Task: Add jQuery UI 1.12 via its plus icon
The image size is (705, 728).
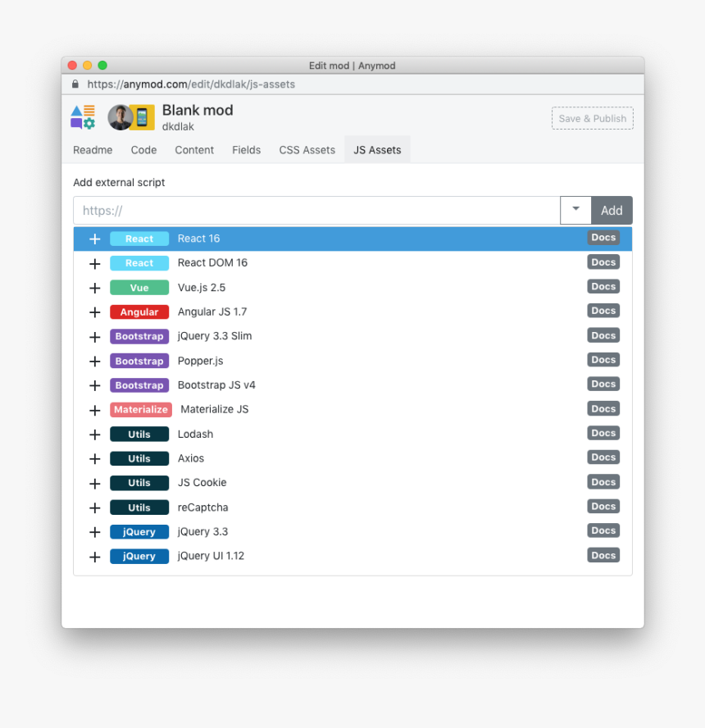Action: click(94, 556)
